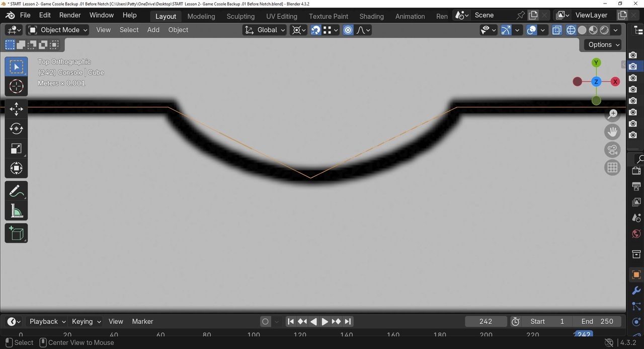The image size is (644, 349).
Task: Select the Transform tool
Action: (x=16, y=168)
